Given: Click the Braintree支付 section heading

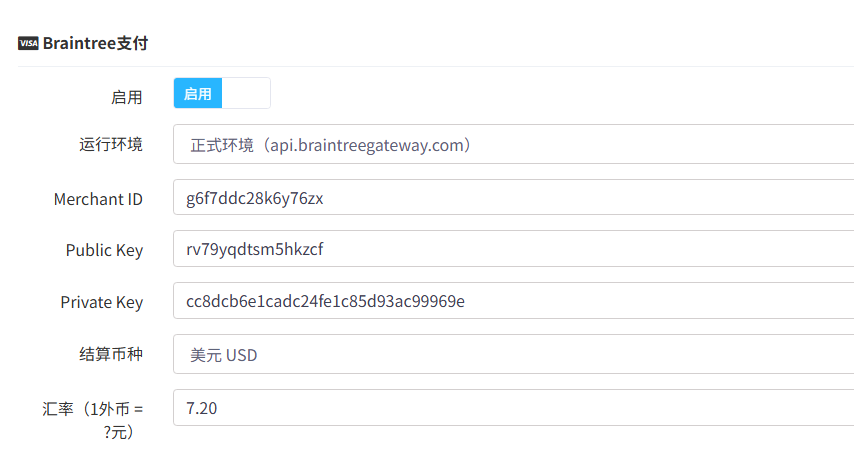Looking at the screenshot, I should pyautogui.click(x=95, y=43).
